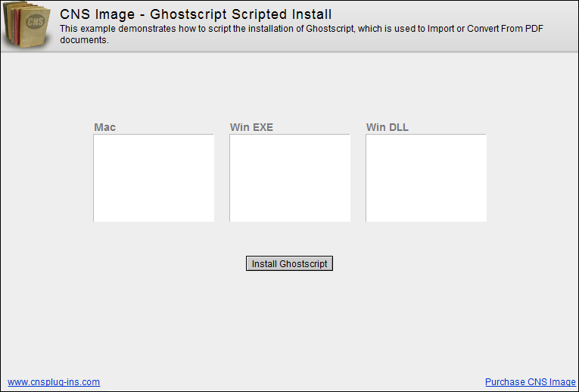Click "Scripted Install" in the heading

(x=282, y=14)
